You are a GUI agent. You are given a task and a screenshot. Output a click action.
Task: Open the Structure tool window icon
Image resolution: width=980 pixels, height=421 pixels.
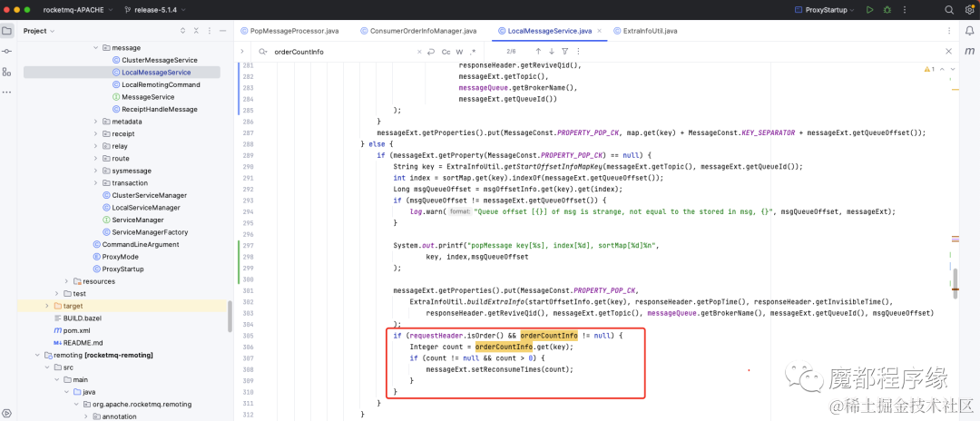pyautogui.click(x=7, y=72)
